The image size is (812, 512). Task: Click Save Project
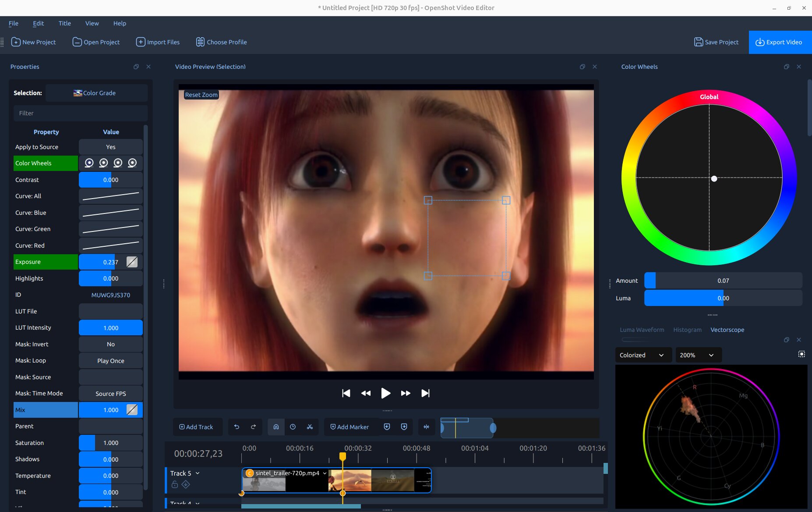click(717, 42)
